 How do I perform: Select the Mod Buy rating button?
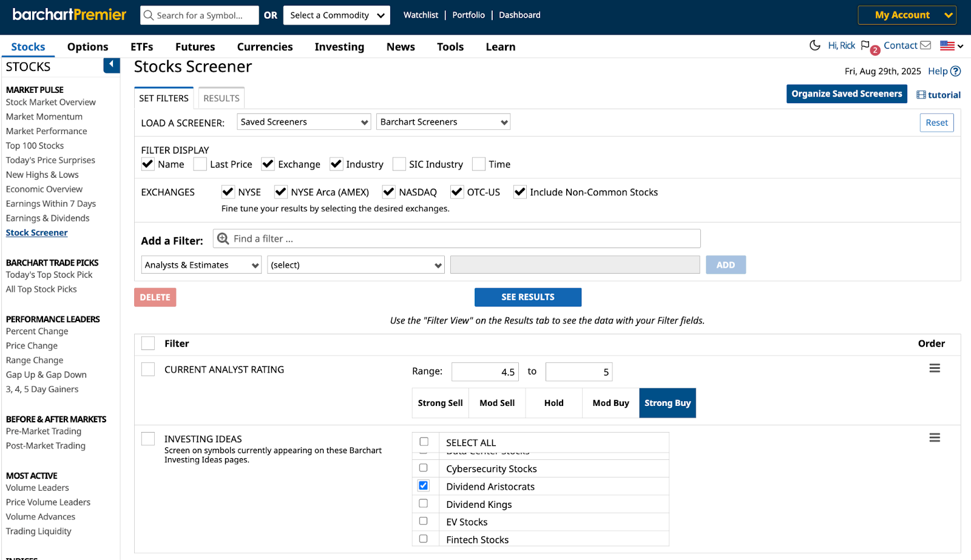click(x=611, y=403)
